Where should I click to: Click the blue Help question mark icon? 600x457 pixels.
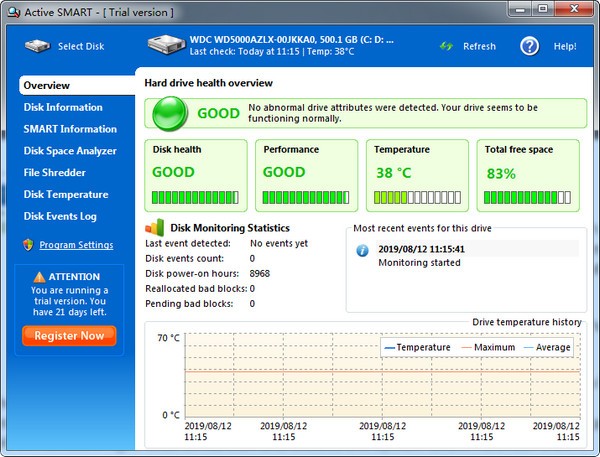(530, 46)
